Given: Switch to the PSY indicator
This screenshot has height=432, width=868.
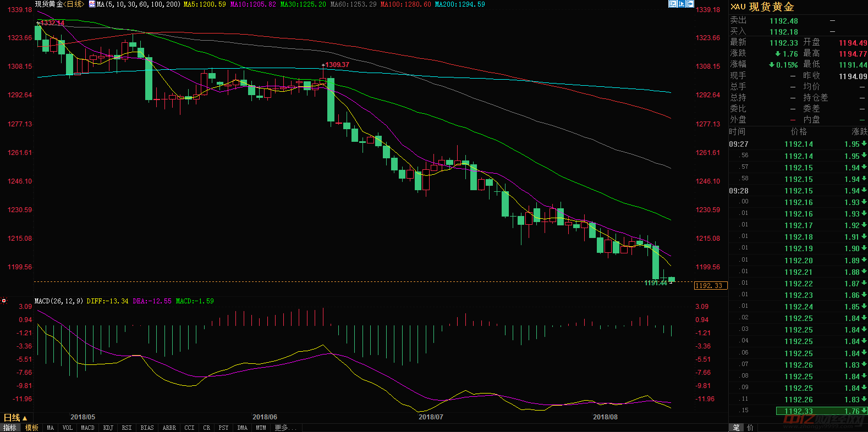Looking at the screenshot, I should [x=224, y=428].
